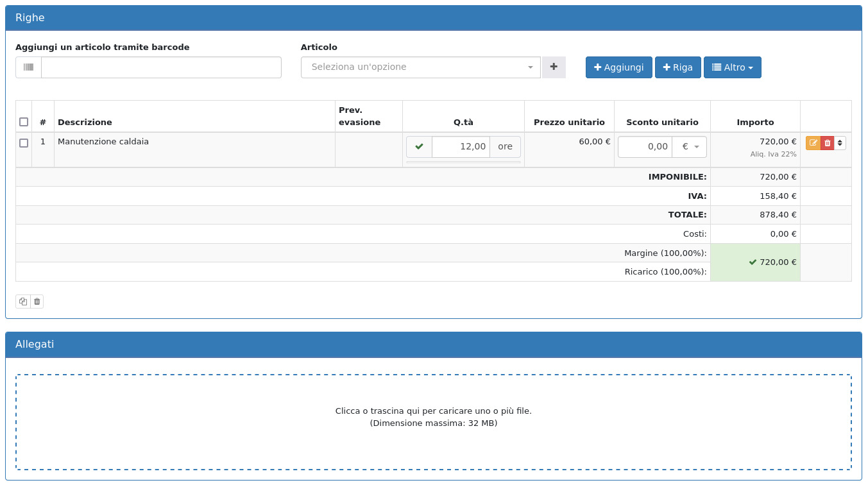Image resolution: width=868 pixels, height=485 pixels.
Task: Check the box for row 1
Action: [24, 143]
